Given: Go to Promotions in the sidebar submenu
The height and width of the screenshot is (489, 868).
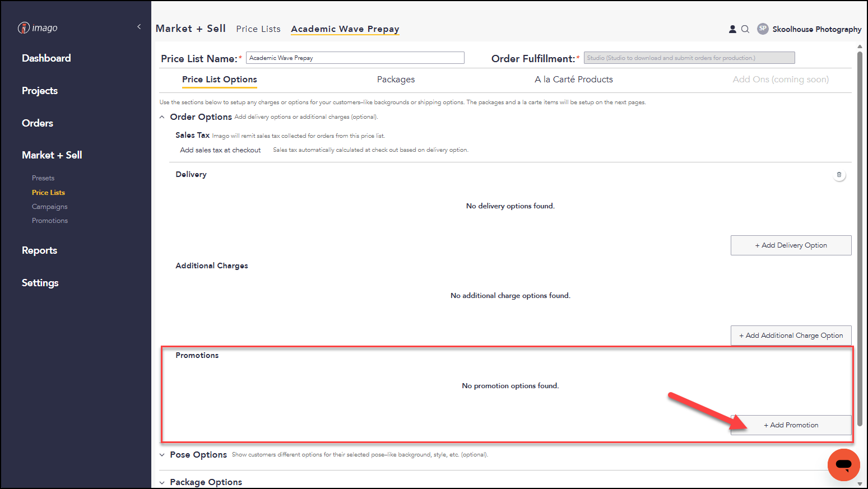Looking at the screenshot, I should click(x=50, y=221).
